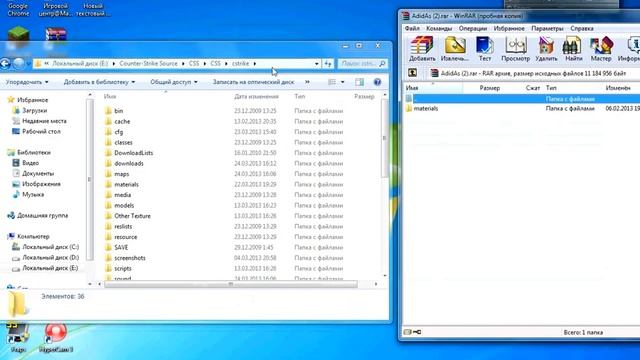Click the Explorer forward navigation arrow

(19, 64)
